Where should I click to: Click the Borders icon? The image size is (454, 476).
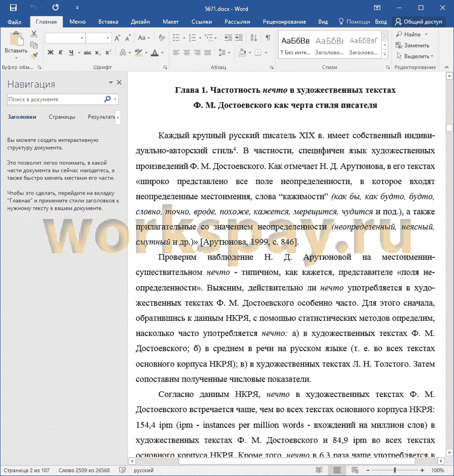point(258,52)
